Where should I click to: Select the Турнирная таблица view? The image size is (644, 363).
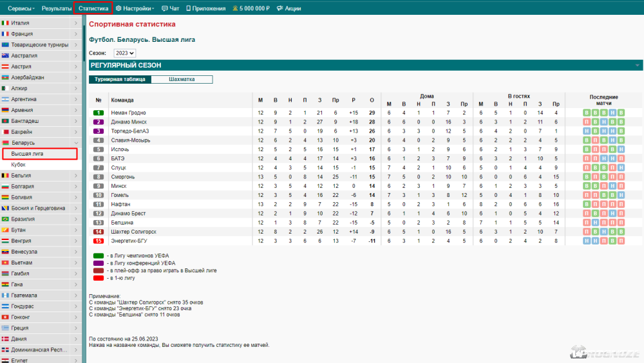click(x=120, y=79)
